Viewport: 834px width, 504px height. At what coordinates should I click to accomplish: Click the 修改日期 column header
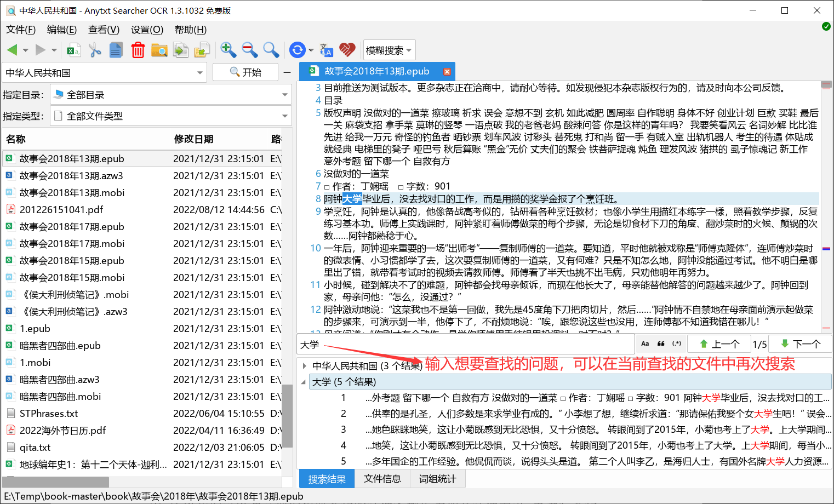(193, 139)
